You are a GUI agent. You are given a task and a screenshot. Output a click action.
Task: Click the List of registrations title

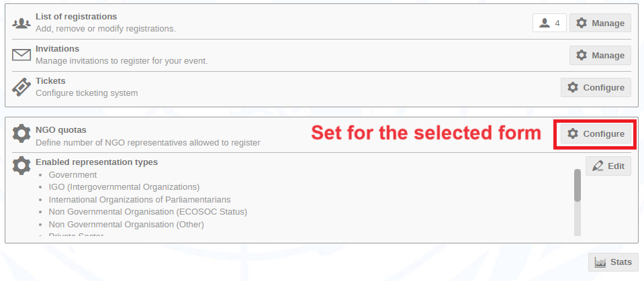tap(77, 17)
